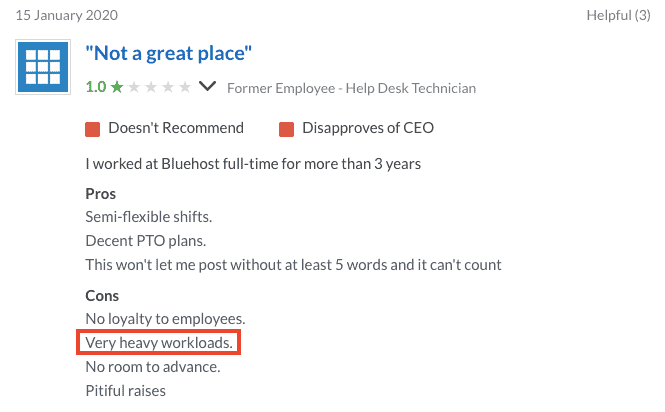
Task: Mark review as Helpful (3)
Action: (618, 15)
